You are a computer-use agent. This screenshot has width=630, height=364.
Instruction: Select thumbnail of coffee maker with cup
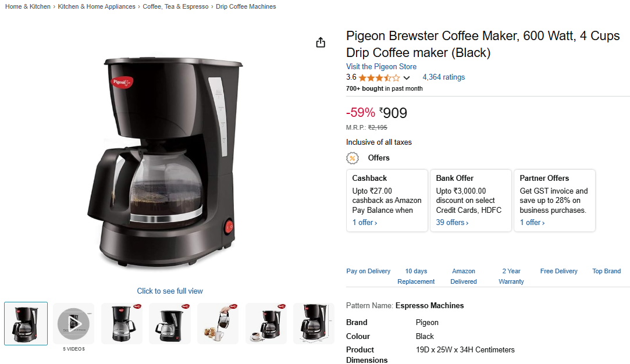tap(266, 323)
